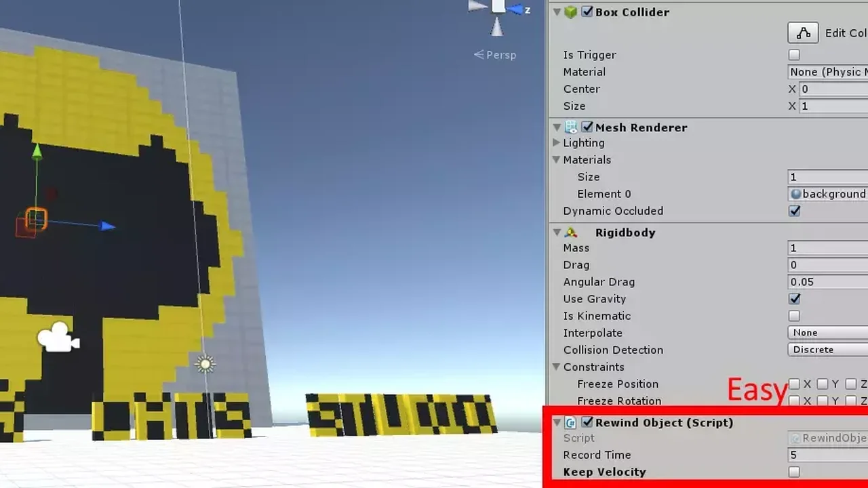Enable the Keep Velocity checkbox
Screen dimensions: 868x488
click(x=794, y=472)
